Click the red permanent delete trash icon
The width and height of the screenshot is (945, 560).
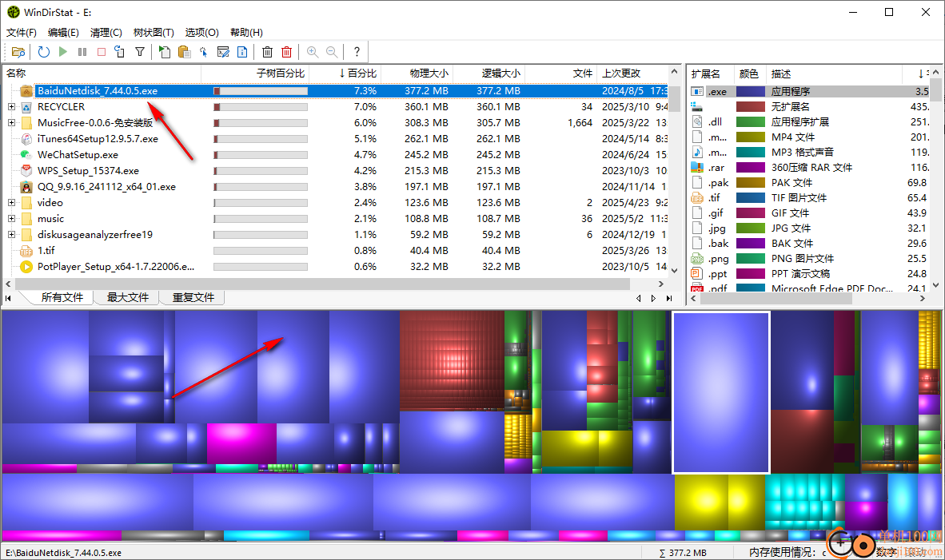pos(287,52)
